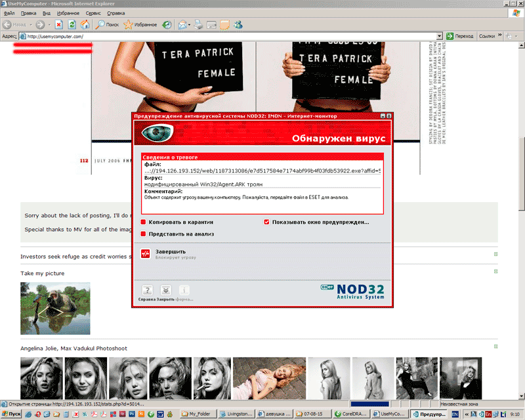Launch Word from quick launch bar
The width and height of the screenshot is (525, 420).
pos(160,414)
